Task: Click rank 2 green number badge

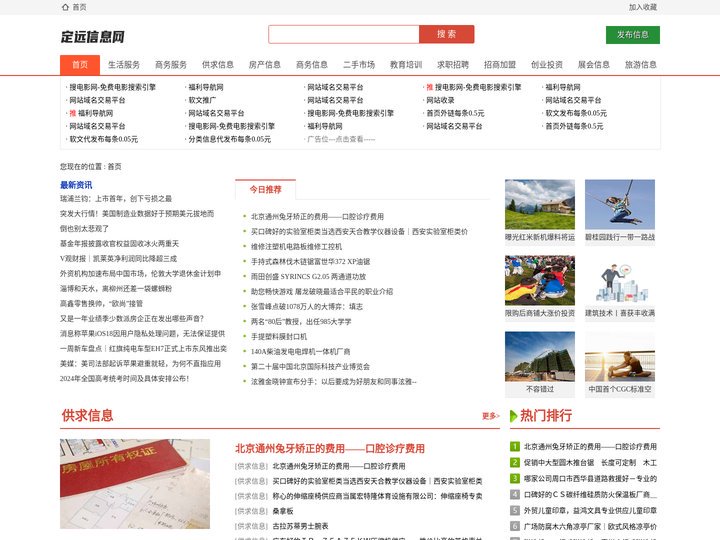Action: [515, 462]
